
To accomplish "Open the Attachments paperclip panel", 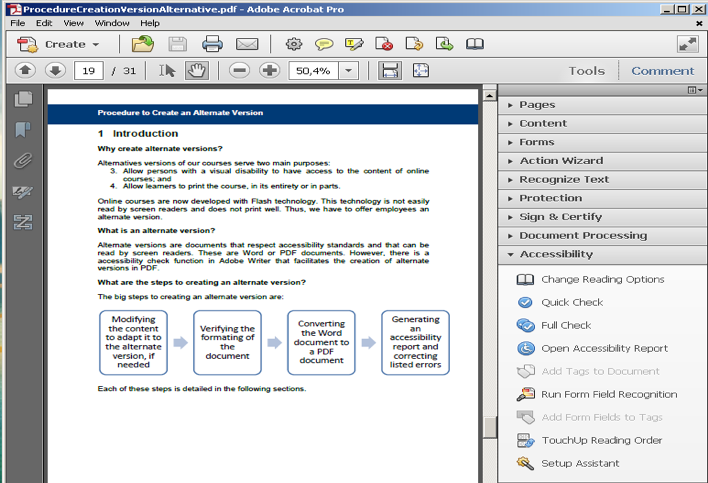I will pyautogui.click(x=23, y=161).
